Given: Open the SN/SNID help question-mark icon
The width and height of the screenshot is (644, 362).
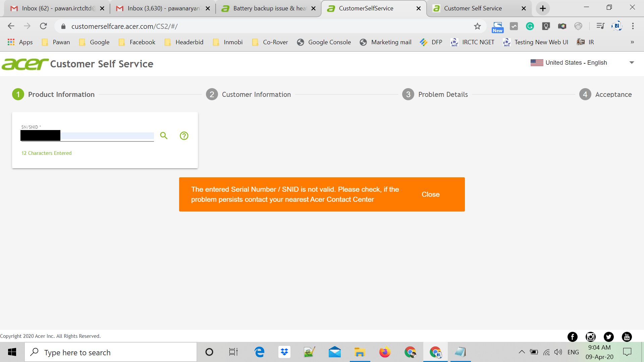Looking at the screenshot, I should (x=184, y=136).
